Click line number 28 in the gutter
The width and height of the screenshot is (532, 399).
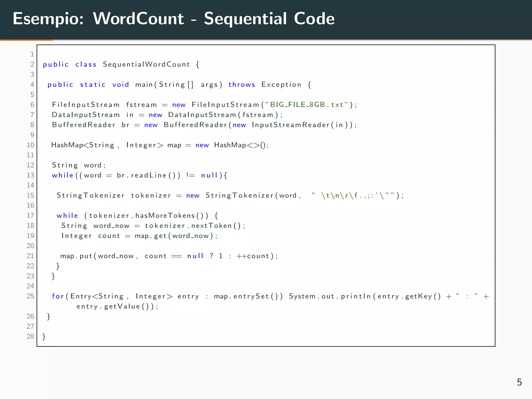[x=30, y=337]
